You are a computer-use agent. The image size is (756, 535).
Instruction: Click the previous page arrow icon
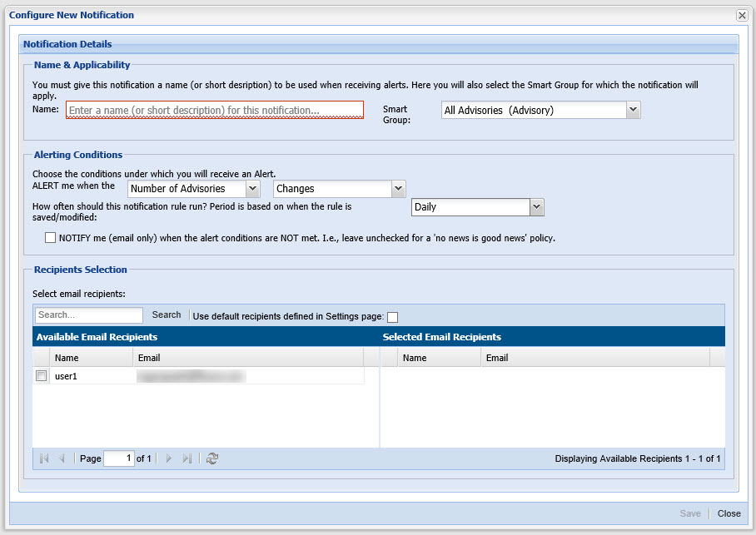62,458
